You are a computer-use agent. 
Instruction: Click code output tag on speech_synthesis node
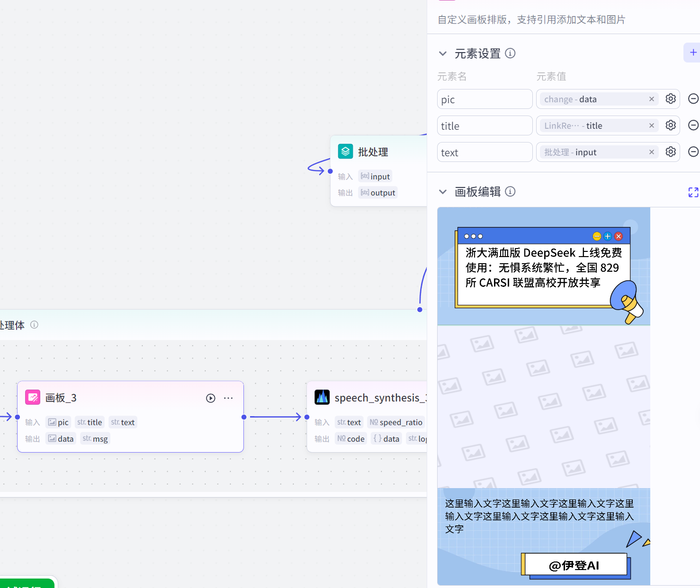351,439
